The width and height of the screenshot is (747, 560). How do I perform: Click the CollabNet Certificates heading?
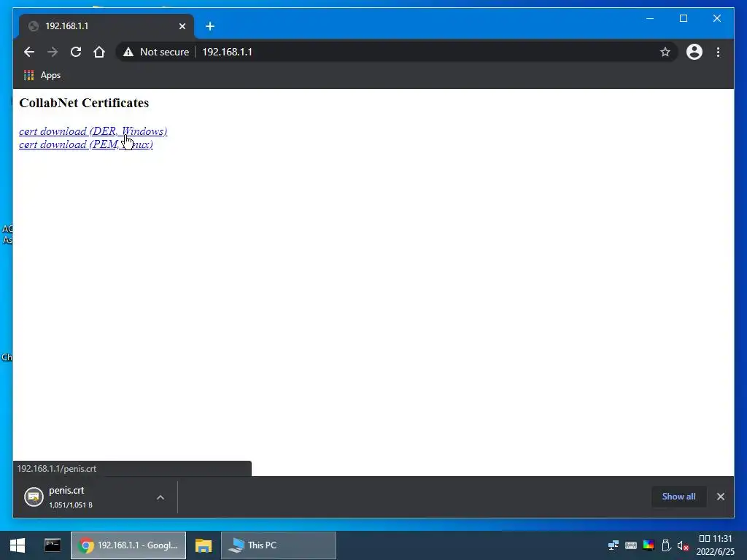point(84,103)
